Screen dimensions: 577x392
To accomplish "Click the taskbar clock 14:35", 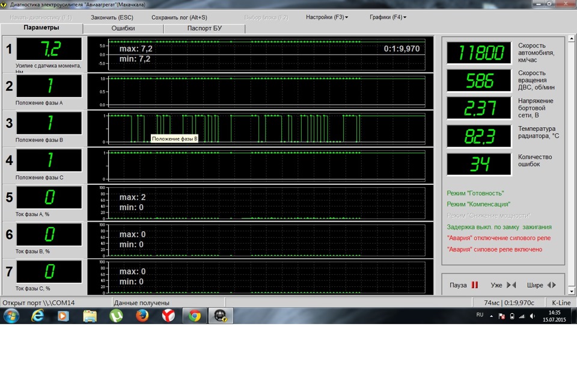I will pyautogui.click(x=554, y=316).
